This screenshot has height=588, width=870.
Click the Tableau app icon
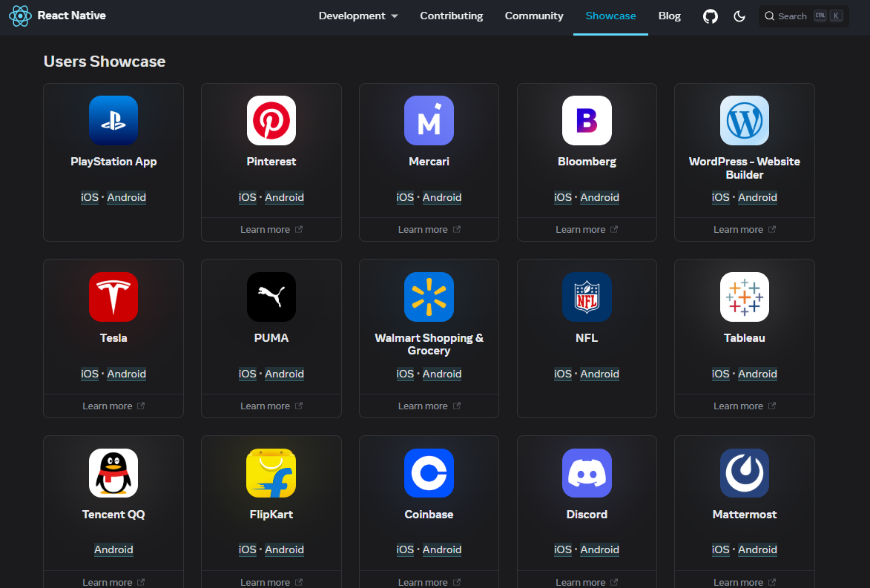(745, 297)
